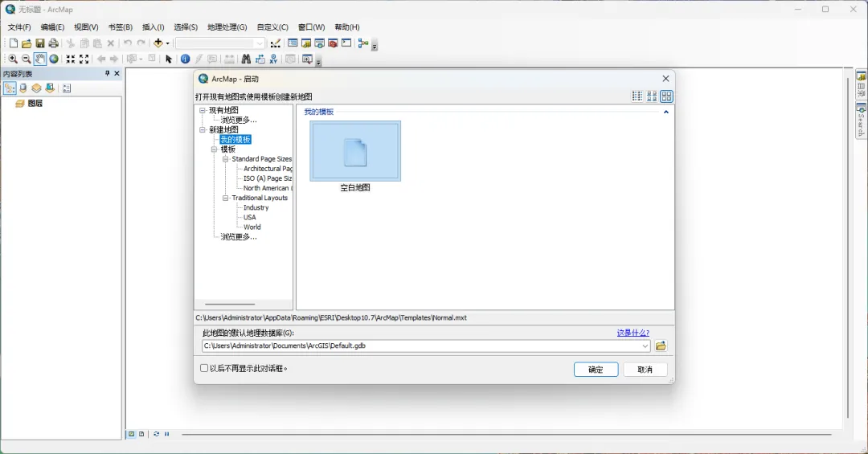
Task: Select the World template category
Action: [252, 227]
